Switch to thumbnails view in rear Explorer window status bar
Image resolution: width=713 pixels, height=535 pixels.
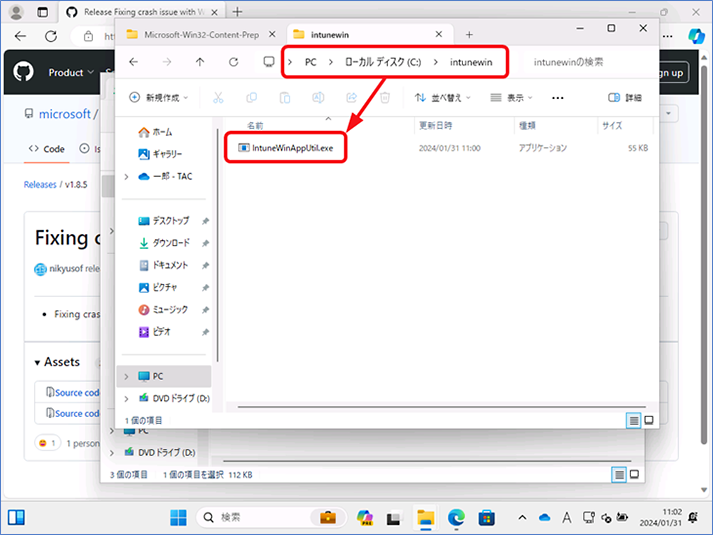pos(634,475)
